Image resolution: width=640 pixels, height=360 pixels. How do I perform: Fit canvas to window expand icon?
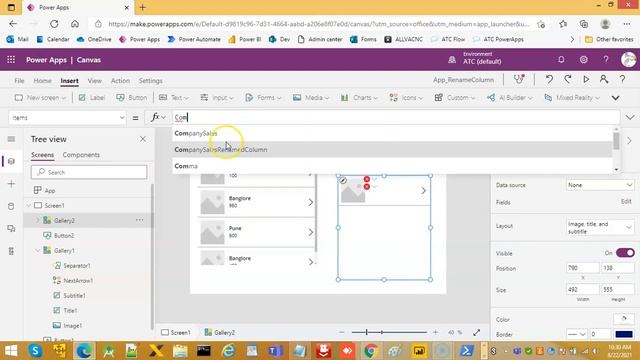tap(476, 332)
